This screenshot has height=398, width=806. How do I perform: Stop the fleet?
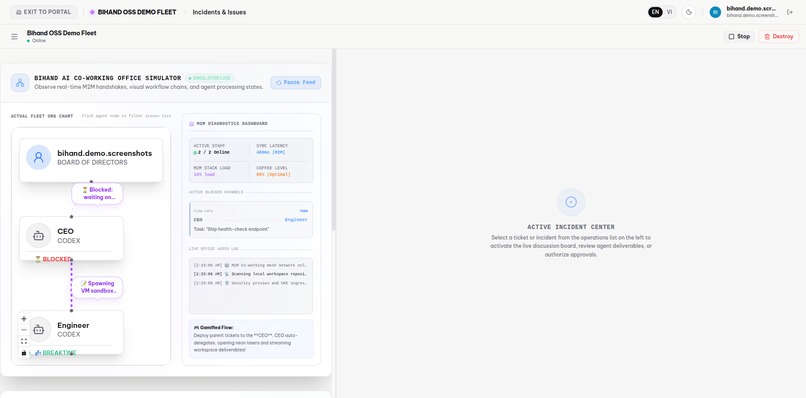coord(739,37)
